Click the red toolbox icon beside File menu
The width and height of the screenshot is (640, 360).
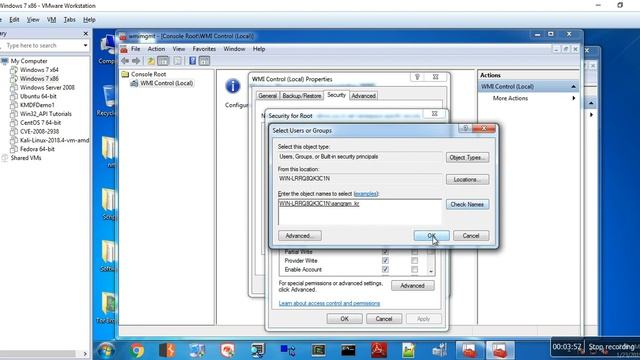coord(124,49)
